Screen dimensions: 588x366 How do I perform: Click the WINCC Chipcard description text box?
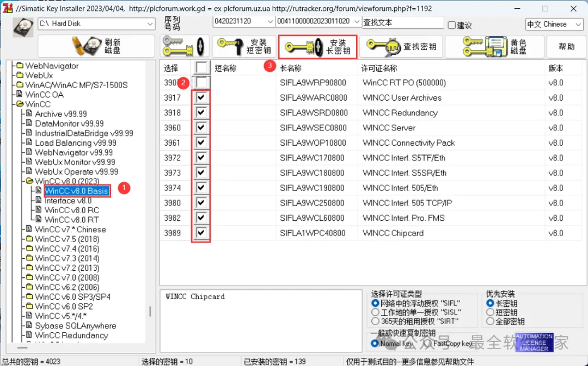tap(261, 321)
